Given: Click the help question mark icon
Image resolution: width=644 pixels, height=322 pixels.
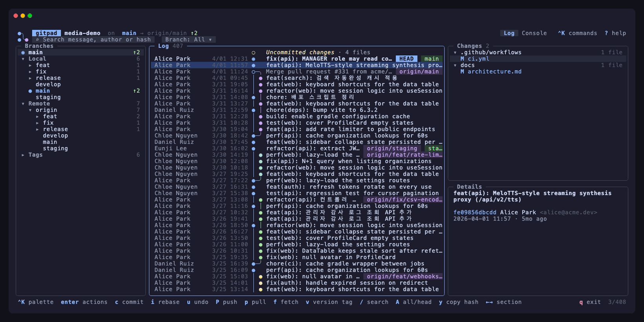Looking at the screenshot, I should point(606,33).
